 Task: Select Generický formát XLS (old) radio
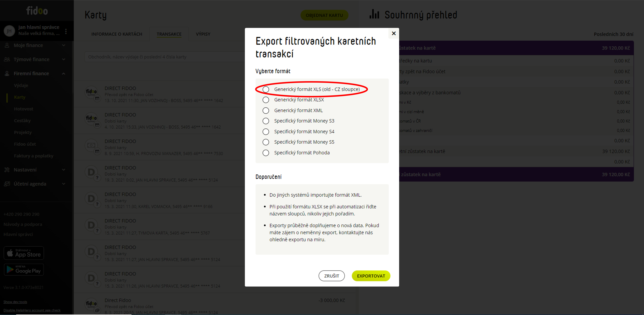tap(266, 89)
